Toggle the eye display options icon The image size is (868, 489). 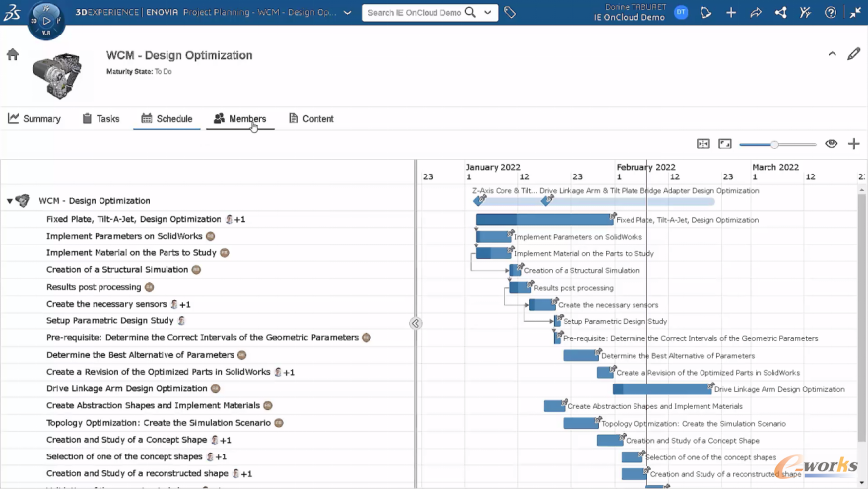(831, 144)
